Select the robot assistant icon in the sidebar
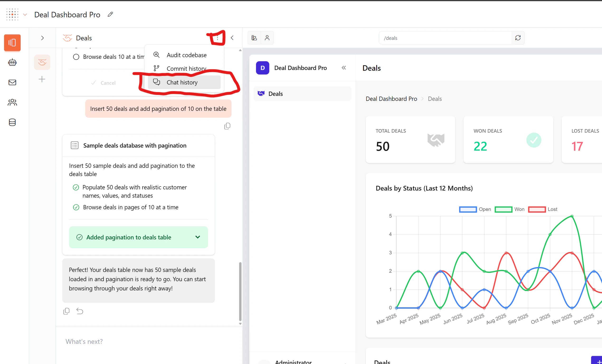The width and height of the screenshot is (602, 364). [12, 62]
